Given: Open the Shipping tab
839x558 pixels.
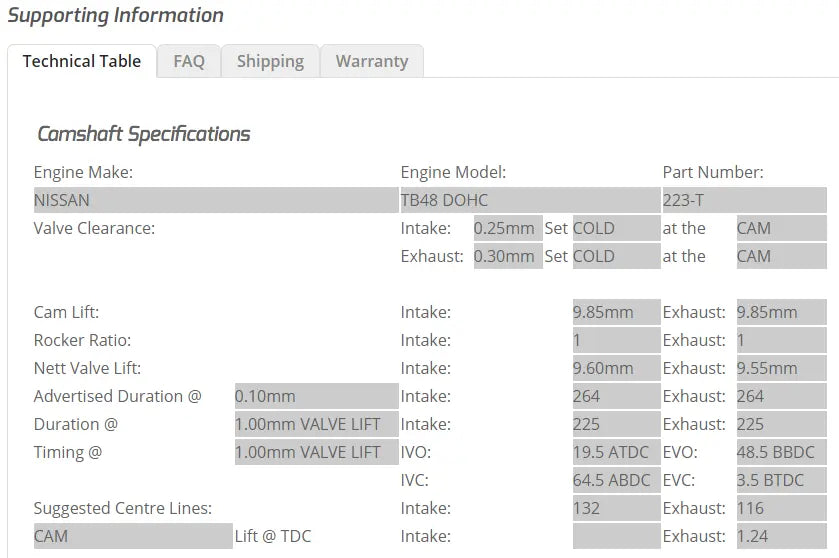Looking at the screenshot, I should (270, 61).
